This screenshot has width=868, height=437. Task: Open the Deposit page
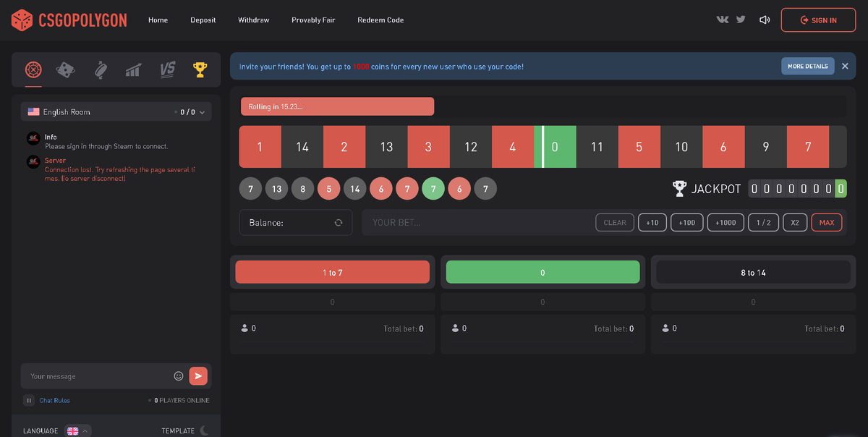click(x=203, y=20)
